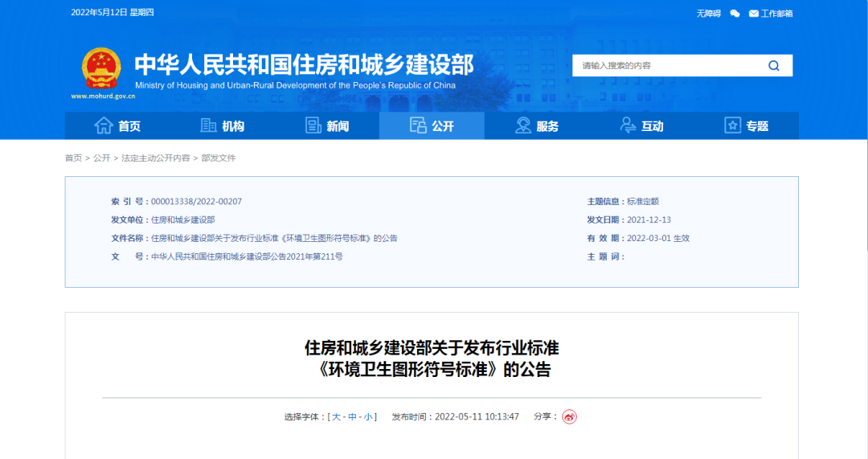This screenshot has width=868, height=459.
Task: Open 部发文件 breadcrumb link
Action: [218, 158]
